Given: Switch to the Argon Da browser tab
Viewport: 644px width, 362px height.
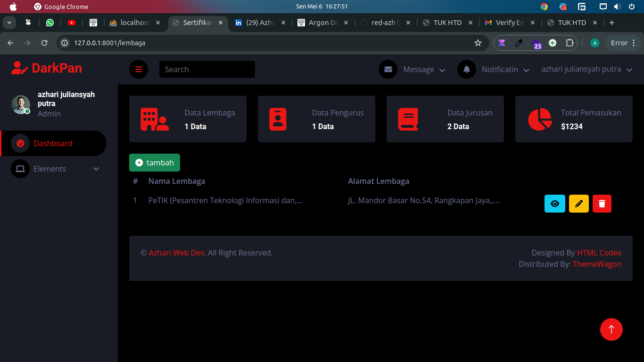Looking at the screenshot, I should [323, 23].
